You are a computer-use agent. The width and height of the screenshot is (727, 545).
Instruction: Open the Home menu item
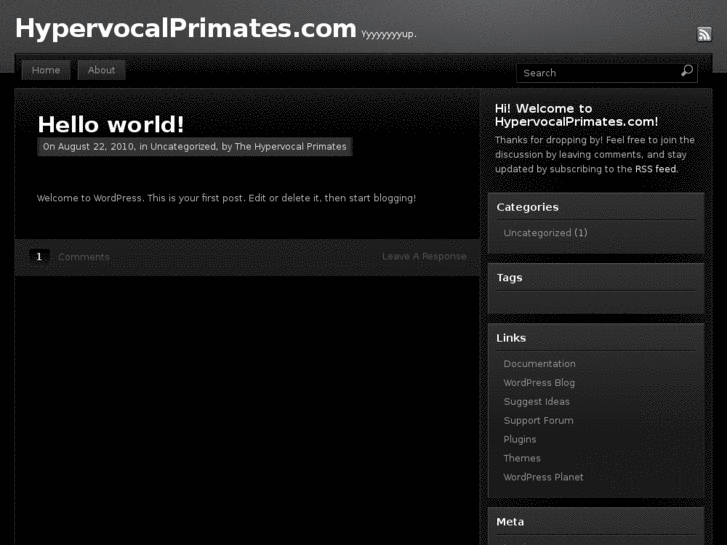coord(46,70)
